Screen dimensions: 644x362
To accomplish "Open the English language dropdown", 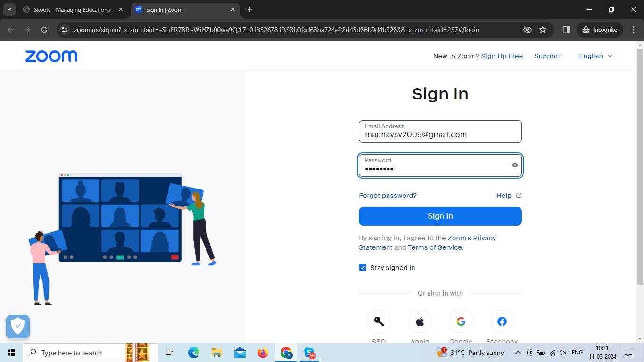I will pos(596,56).
